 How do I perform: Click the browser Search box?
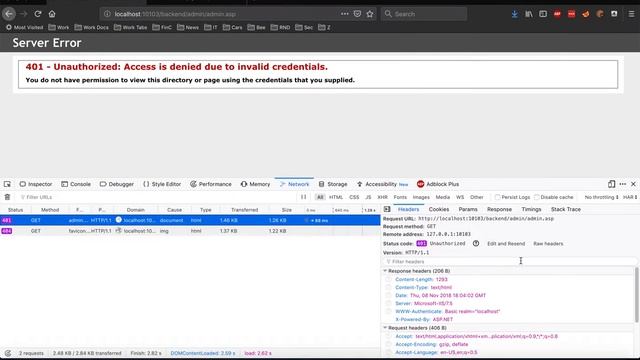click(424, 14)
